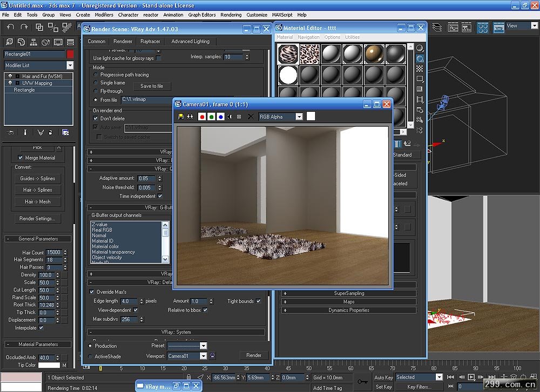Open the Modifier List dropdown

pyautogui.click(x=70, y=65)
